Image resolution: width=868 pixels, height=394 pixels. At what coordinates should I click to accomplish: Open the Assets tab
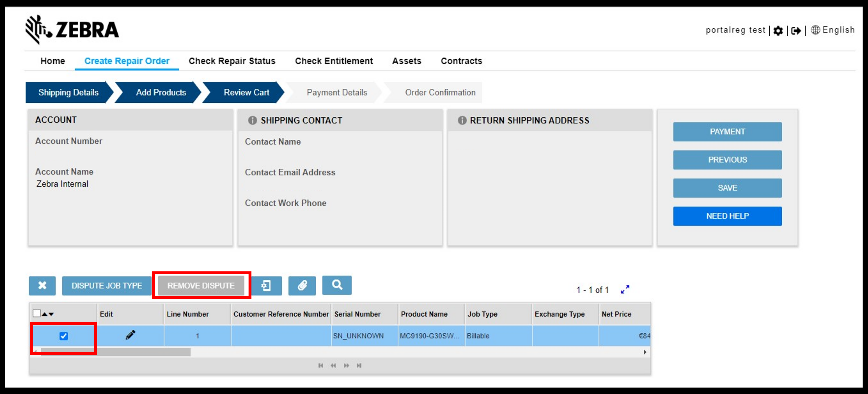pyautogui.click(x=407, y=61)
